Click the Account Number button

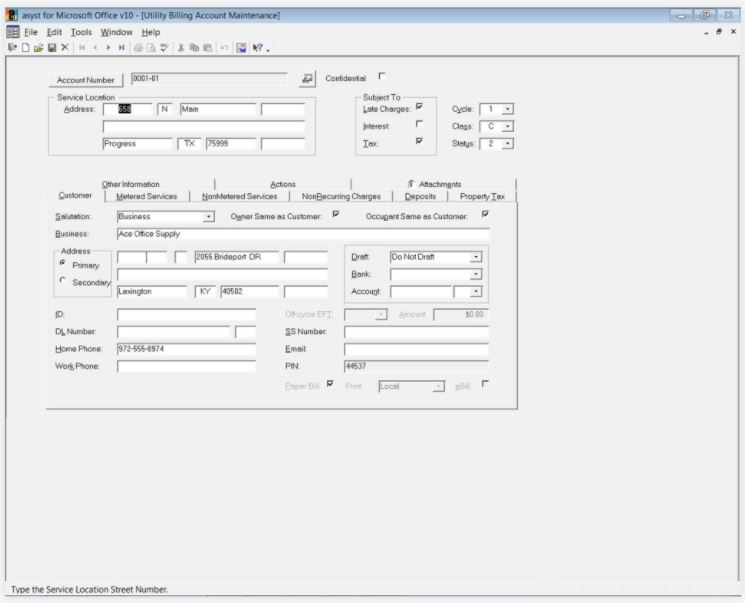pos(86,80)
